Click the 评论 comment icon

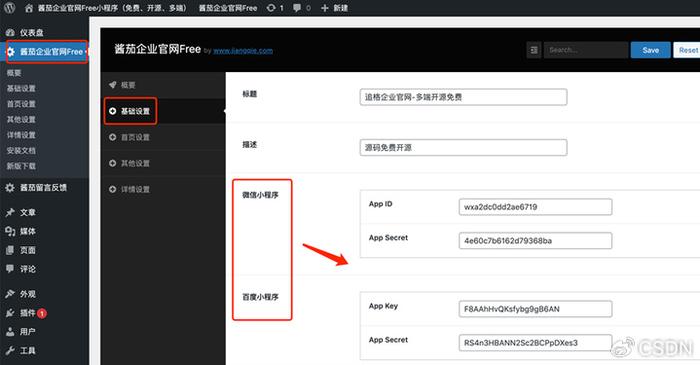click(10, 269)
